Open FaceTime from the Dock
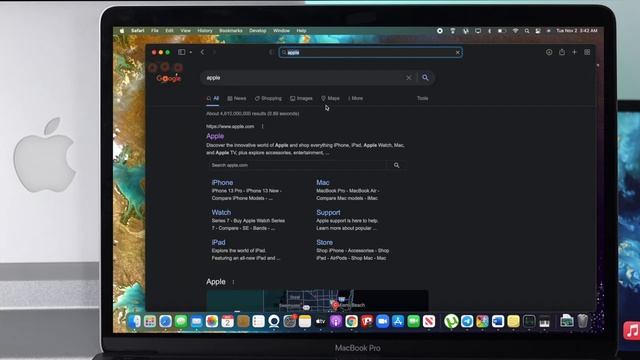The image size is (640, 360). point(413,322)
